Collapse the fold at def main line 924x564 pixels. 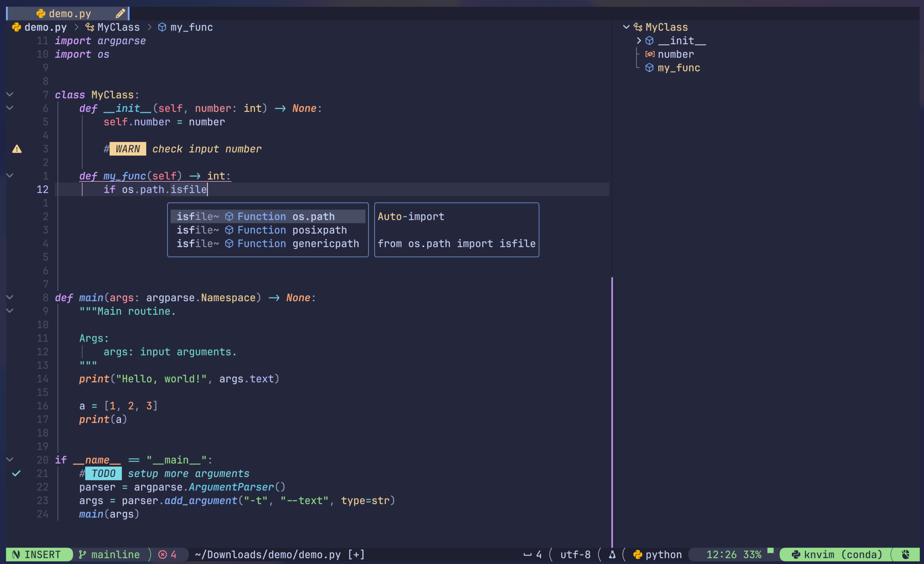click(9, 298)
